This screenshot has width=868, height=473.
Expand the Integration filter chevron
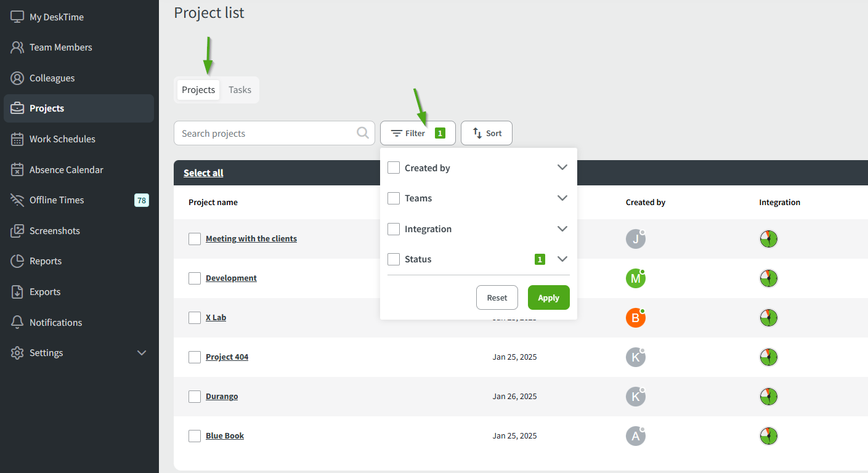click(x=562, y=229)
